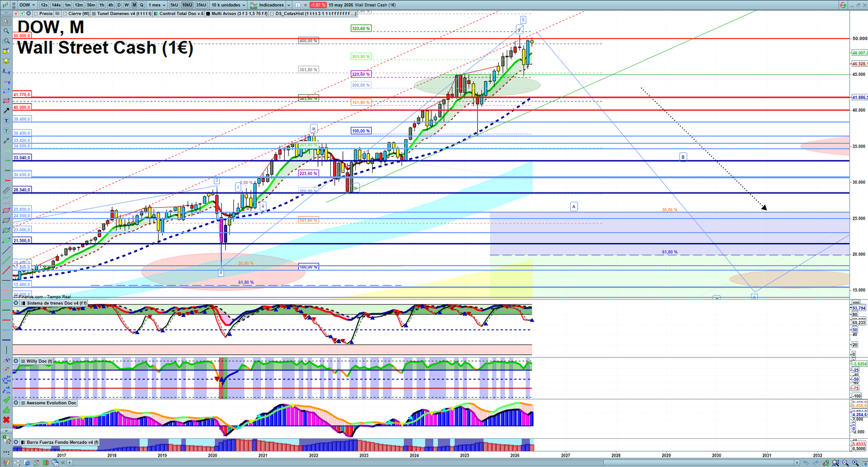868x467 pixels.
Task: Open the chat bubble icon at bottom
Action: [27, 463]
